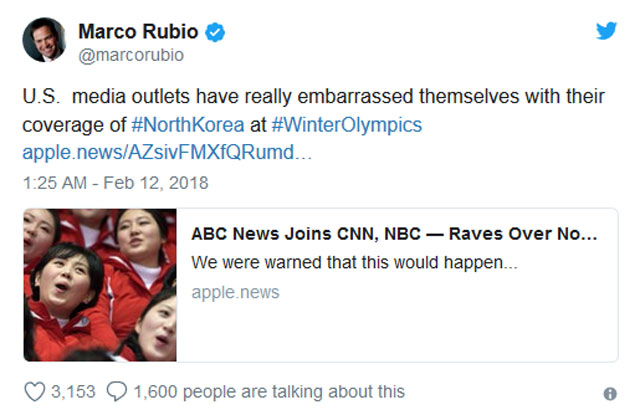Click the reply speech bubble icon
Viewport: 640px width, 410px height.
113,391
